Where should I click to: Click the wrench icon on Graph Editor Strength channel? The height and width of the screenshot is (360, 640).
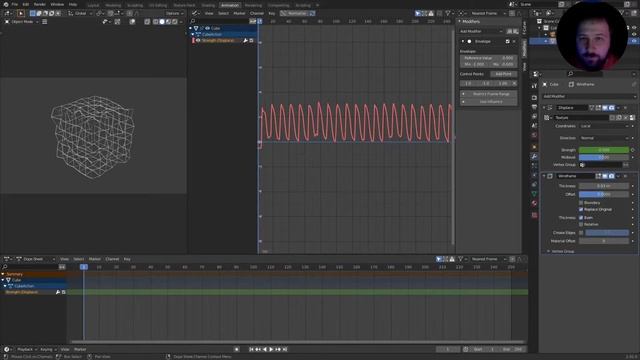(x=245, y=40)
